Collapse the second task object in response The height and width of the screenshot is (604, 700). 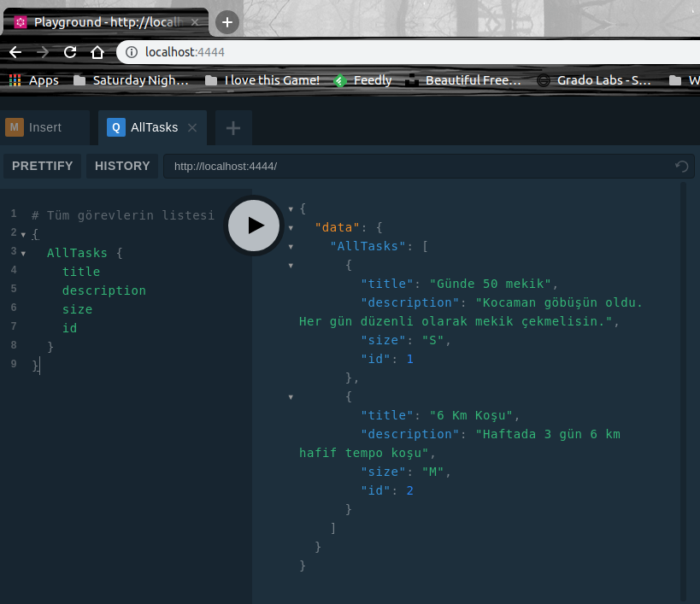(291, 397)
